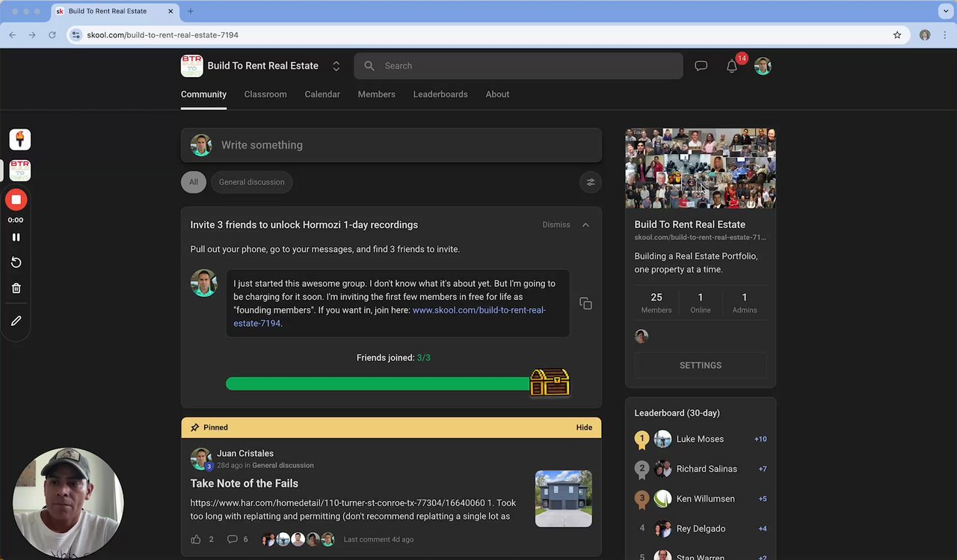Click the pin icon on Pinned banner
This screenshot has width=957, height=560.
[x=195, y=428]
